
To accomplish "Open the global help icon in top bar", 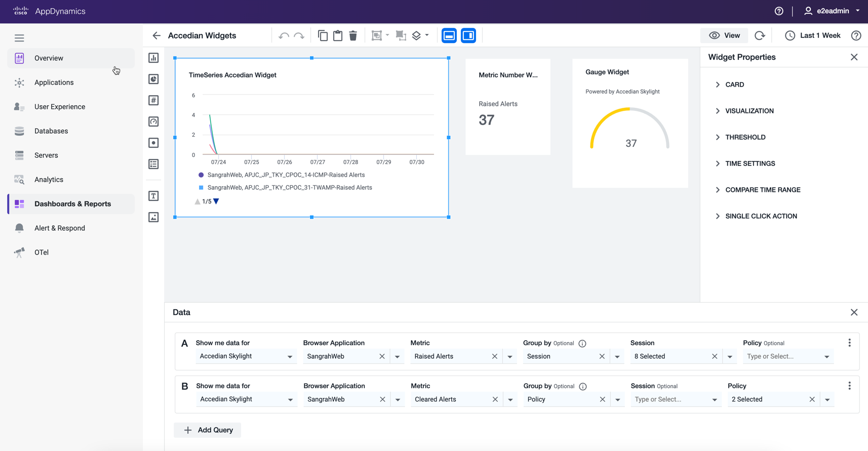I will click(x=779, y=11).
